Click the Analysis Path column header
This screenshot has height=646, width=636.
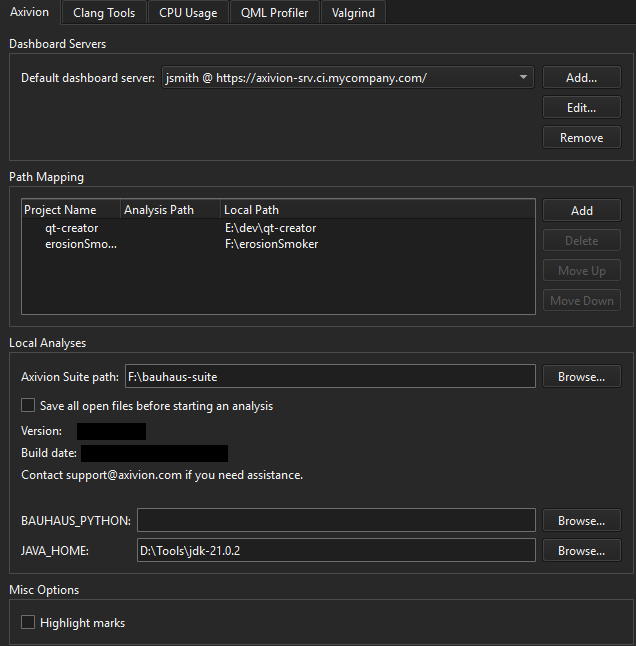[x=159, y=210]
